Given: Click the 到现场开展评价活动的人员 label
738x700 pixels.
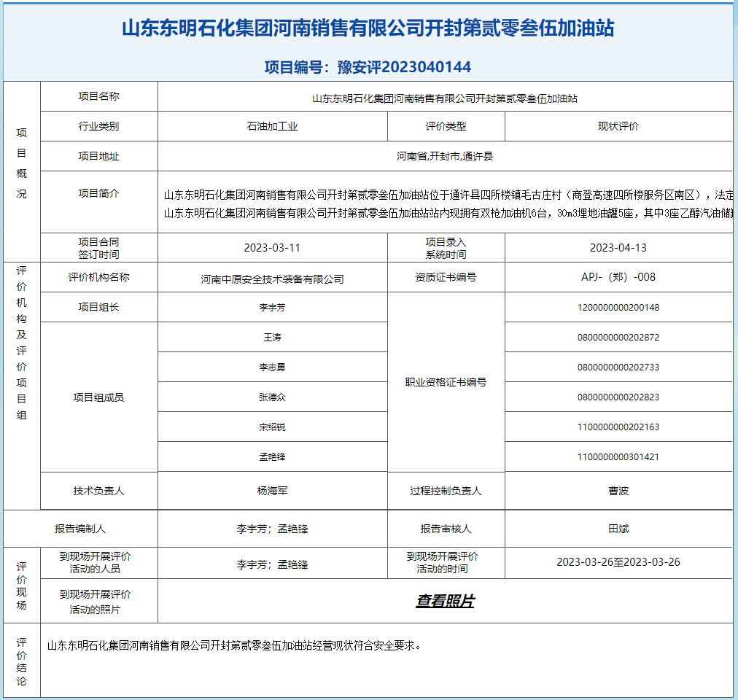Looking at the screenshot, I should pos(95,562).
